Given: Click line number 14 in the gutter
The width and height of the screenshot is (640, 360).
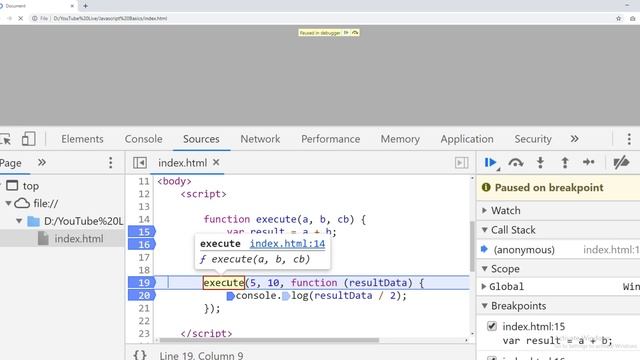Looking at the screenshot, I should [144, 219].
